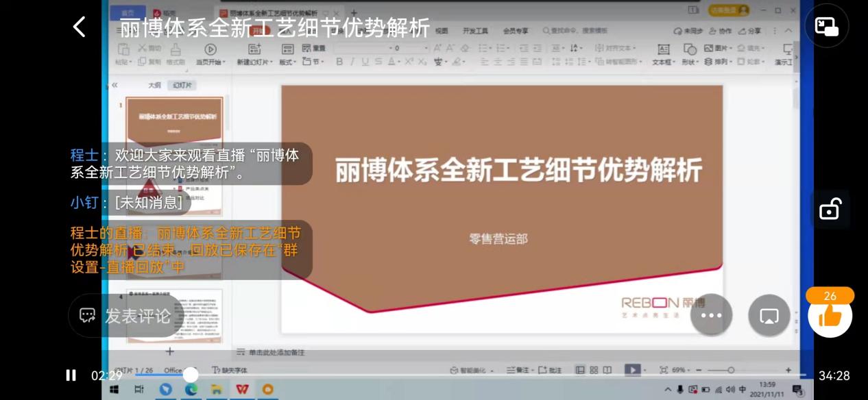This screenshot has height=400, width=868.
Task: Cast the video to another screen
Action: pos(769,316)
